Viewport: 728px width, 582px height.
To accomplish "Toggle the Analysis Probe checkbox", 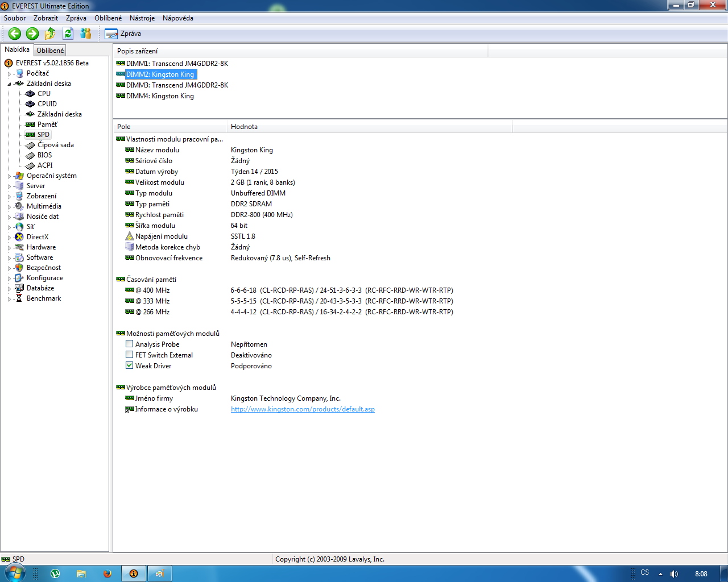I will [129, 344].
